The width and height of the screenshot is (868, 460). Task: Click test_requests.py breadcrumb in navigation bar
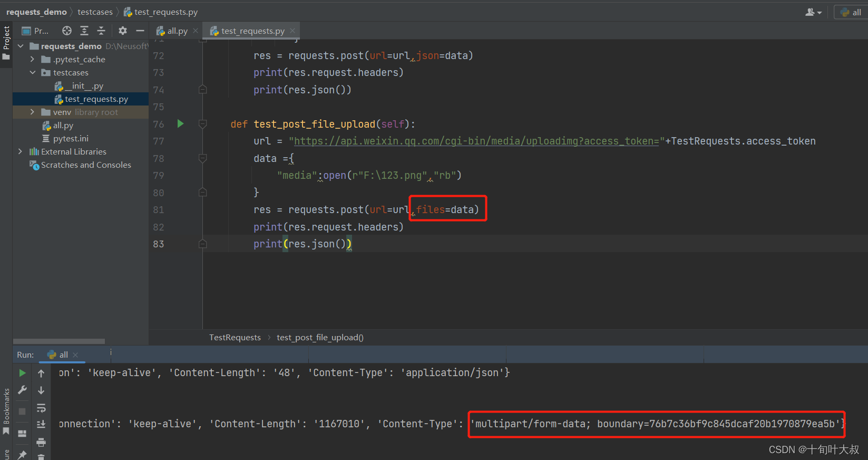click(161, 12)
